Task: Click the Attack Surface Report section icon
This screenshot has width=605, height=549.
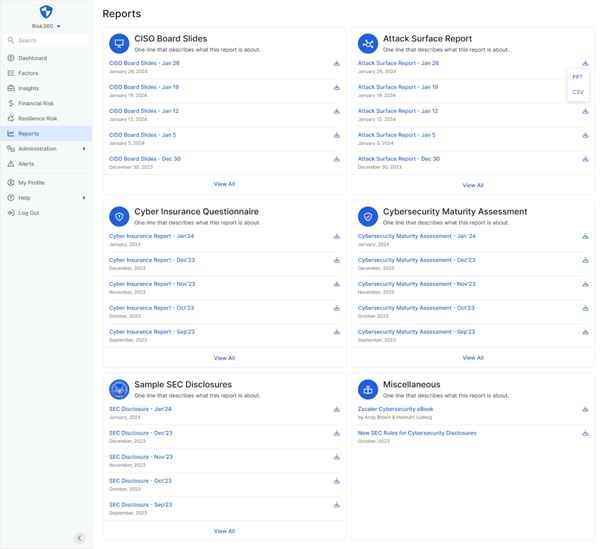Action: click(x=368, y=44)
